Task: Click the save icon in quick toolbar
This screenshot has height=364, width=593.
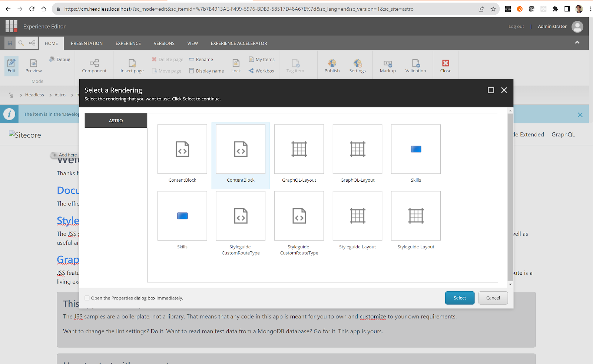Action: point(10,43)
